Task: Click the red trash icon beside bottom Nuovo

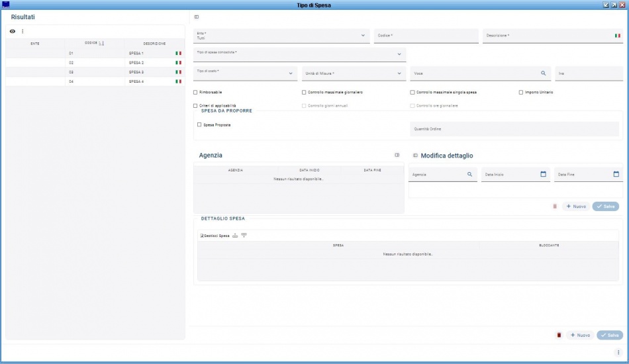Action: coord(559,335)
